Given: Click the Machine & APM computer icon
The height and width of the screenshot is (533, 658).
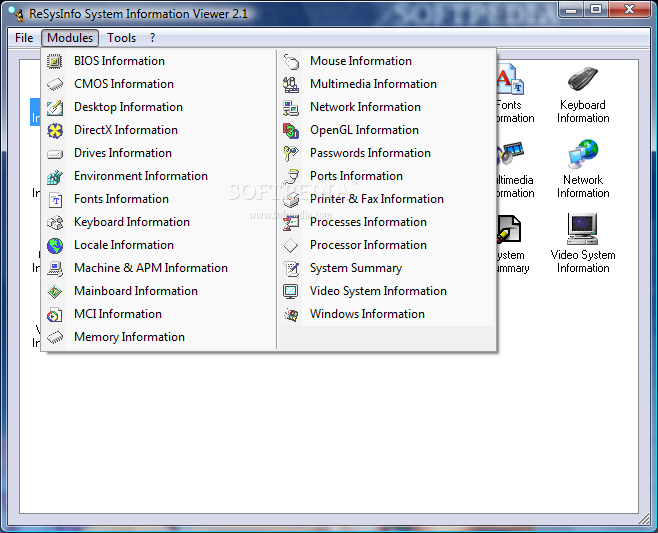Looking at the screenshot, I should [55, 269].
